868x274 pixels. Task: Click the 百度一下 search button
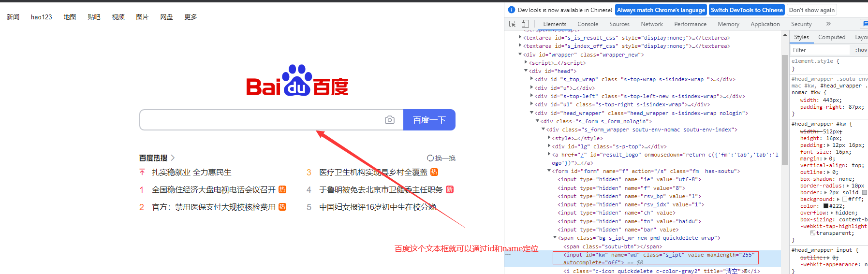[x=429, y=120]
